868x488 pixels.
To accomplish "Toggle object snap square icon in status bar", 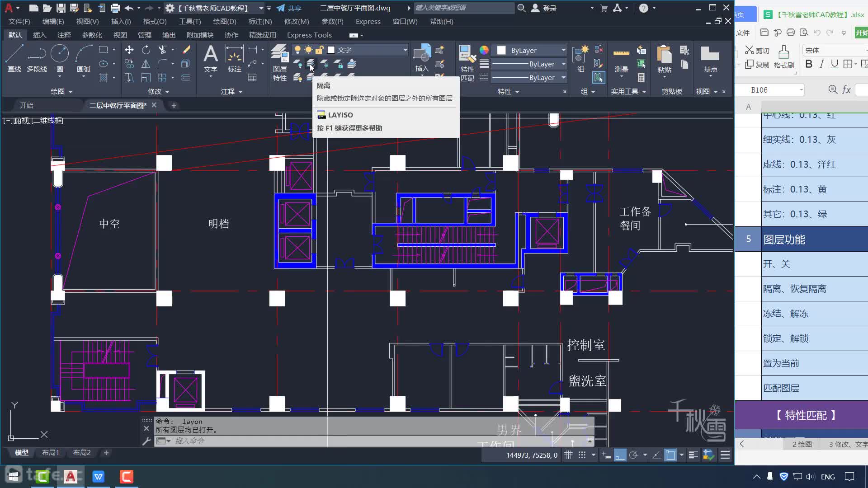I will coord(670,455).
